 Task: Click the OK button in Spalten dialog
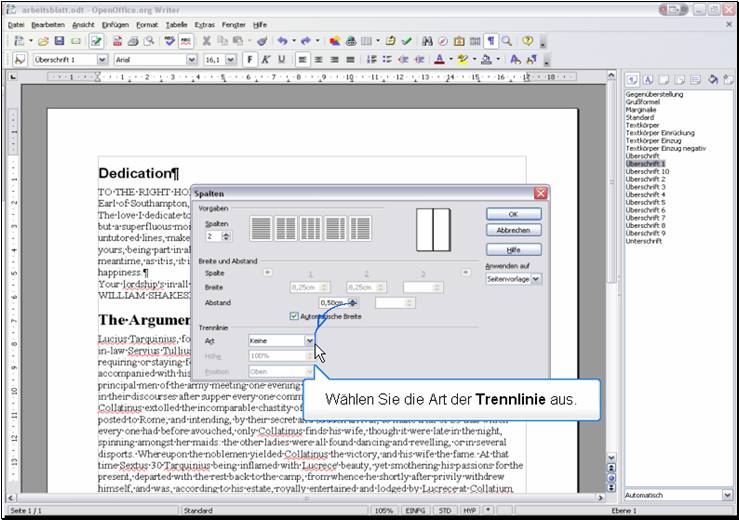[513, 213]
